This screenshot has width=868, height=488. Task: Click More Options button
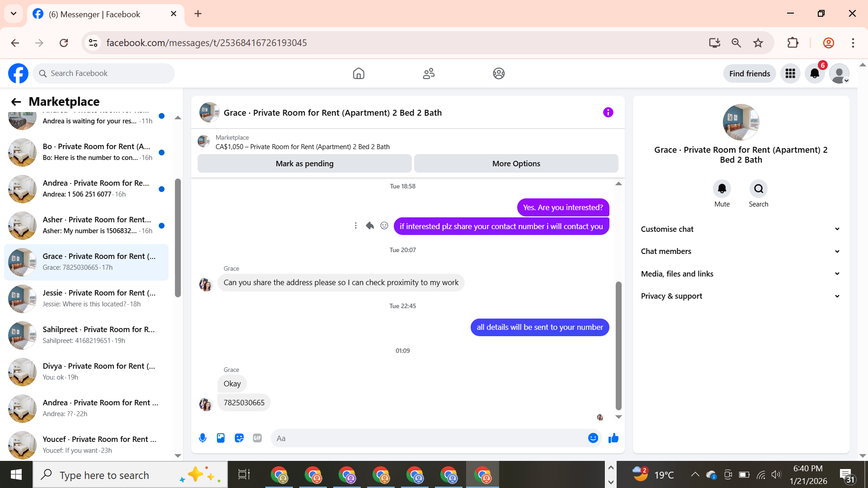pos(516,164)
